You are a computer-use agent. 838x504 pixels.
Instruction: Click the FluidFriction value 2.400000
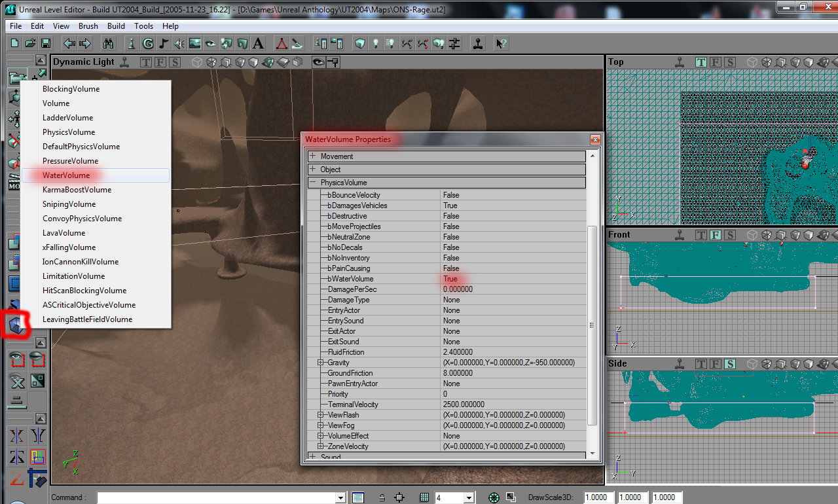coord(458,352)
